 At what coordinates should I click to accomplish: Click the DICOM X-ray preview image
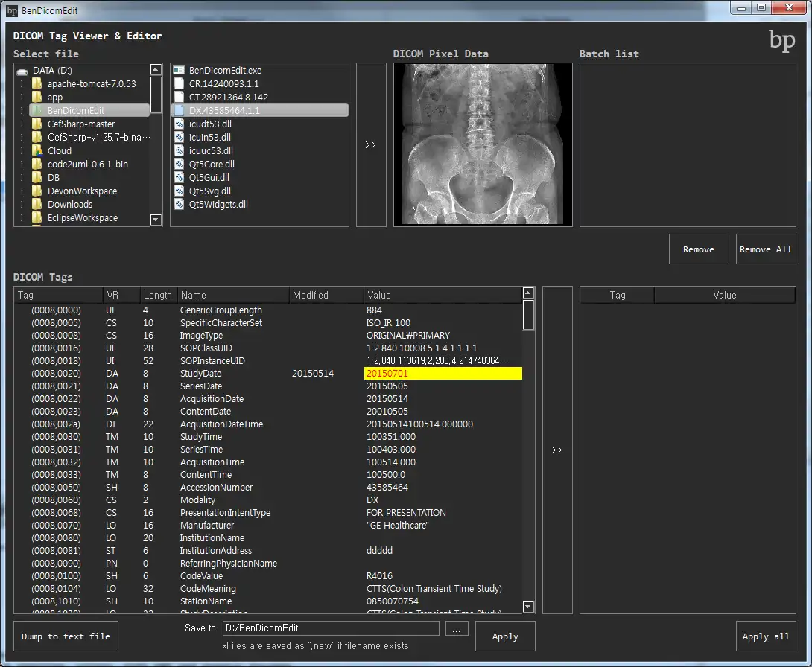[483, 144]
